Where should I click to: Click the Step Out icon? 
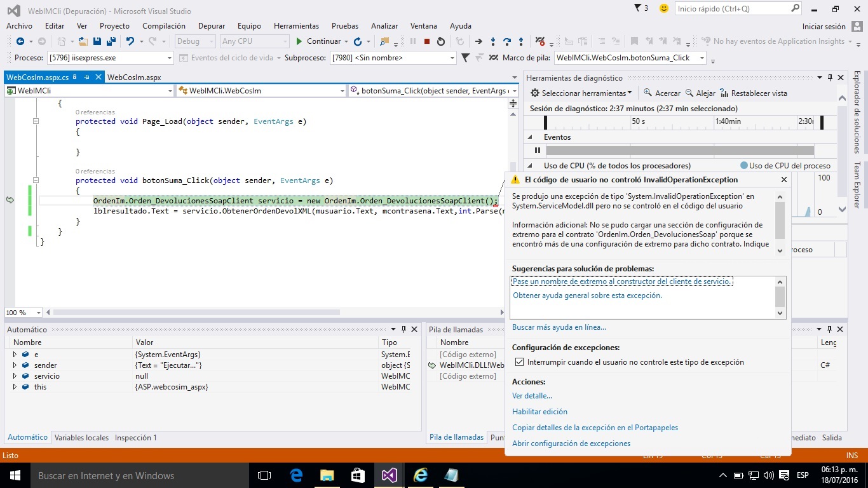pos(521,41)
